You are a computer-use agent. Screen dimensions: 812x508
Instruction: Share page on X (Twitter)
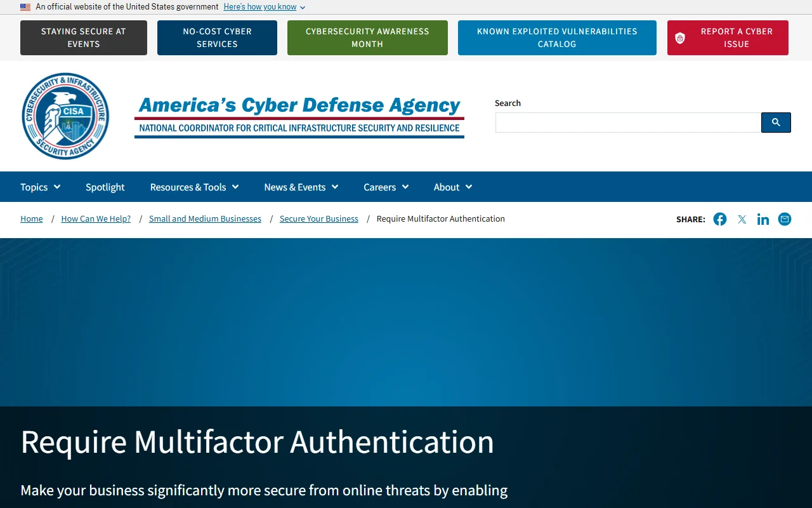742,219
